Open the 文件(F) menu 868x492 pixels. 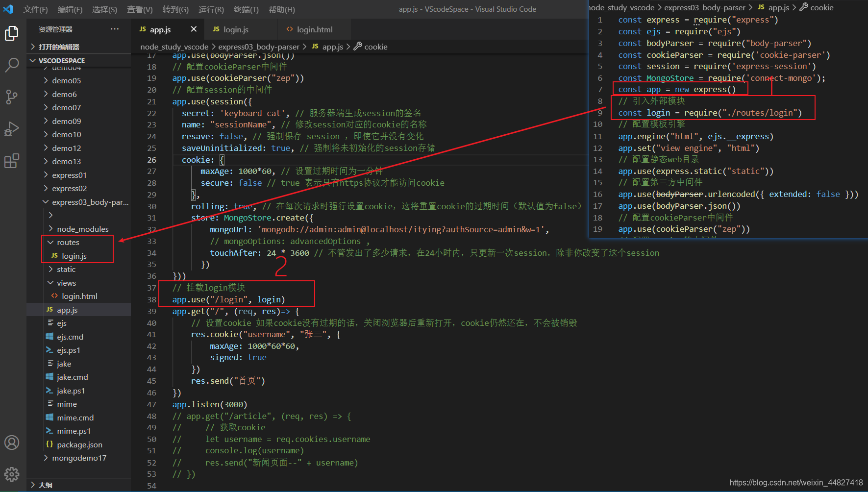[36, 9]
